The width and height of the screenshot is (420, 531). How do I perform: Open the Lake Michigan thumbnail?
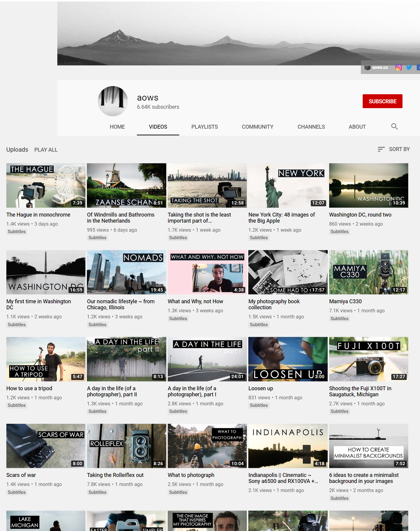tap(46, 521)
